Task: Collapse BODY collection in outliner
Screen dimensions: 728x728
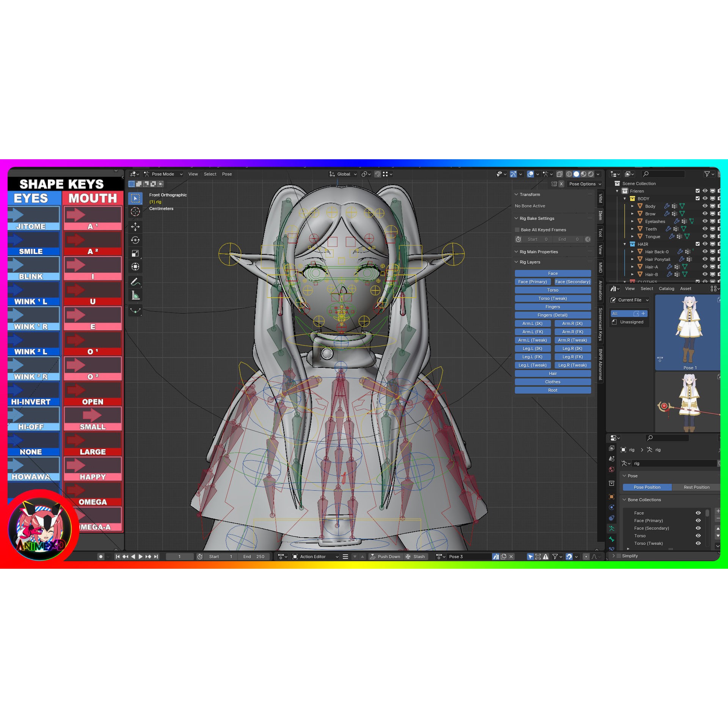Action: click(x=625, y=199)
